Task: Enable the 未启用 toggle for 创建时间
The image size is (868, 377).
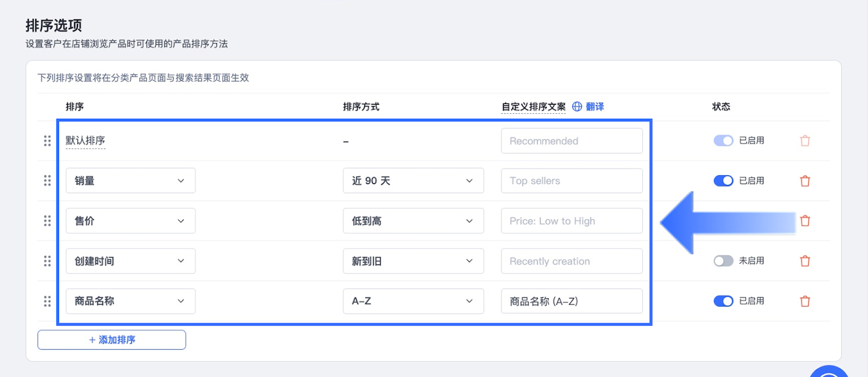Action: click(723, 261)
